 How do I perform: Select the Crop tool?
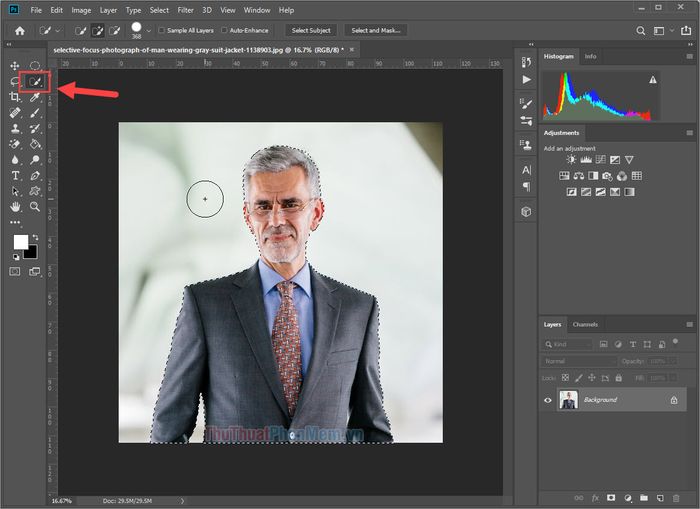(x=15, y=97)
